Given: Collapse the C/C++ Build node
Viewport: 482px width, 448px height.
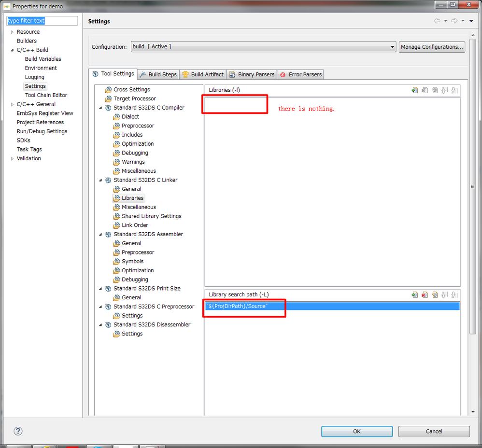Looking at the screenshot, I should [x=12, y=50].
